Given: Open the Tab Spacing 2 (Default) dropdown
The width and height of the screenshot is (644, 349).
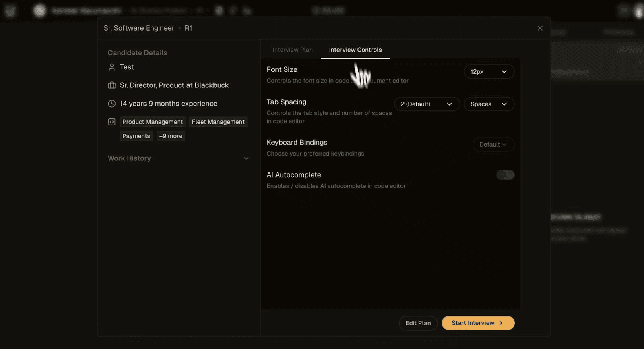Looking at the screenshot, I should [x=427, y=104].
